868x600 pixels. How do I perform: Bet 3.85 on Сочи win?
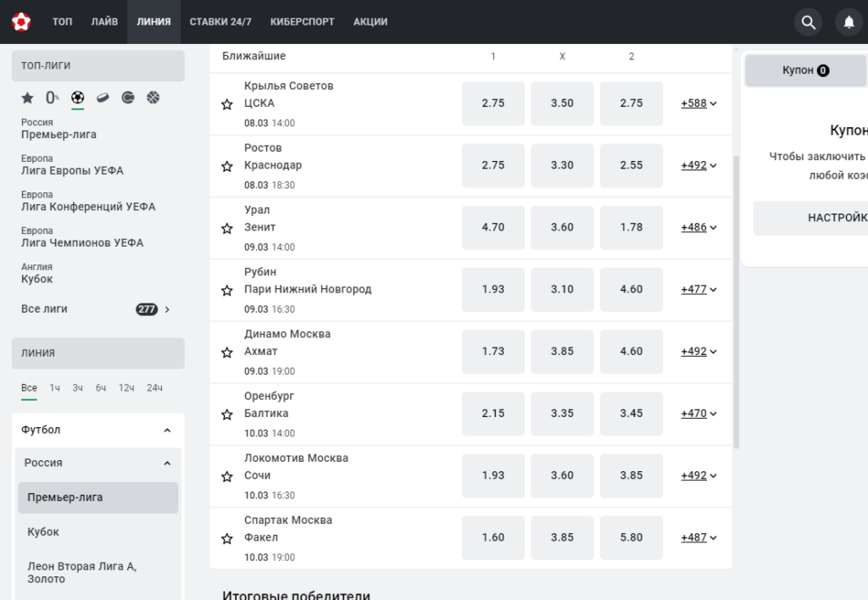point(631,475)
